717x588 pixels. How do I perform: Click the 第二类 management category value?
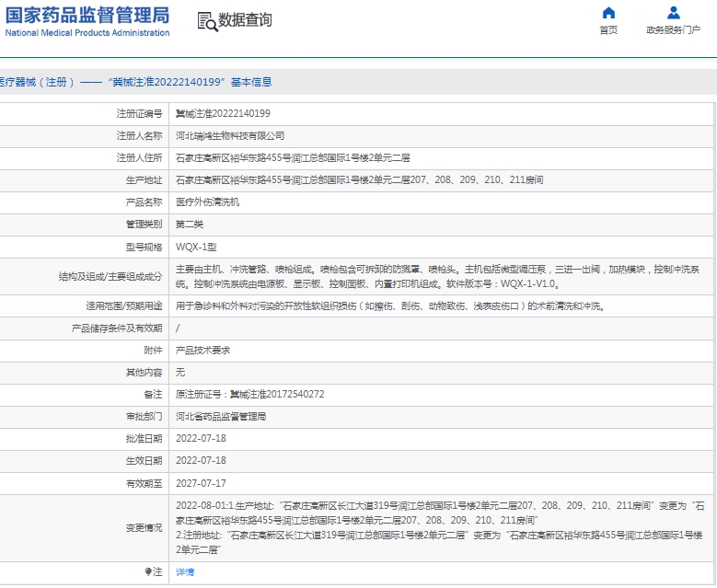pyautogui.click(x=190, y=224)
